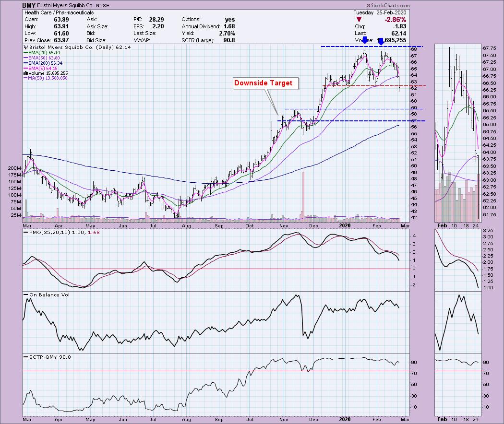The width and height of the screenshot is (504, 424).
Task: Click the SCTR (Large) value 90.8 in the header
Action: 229,40
